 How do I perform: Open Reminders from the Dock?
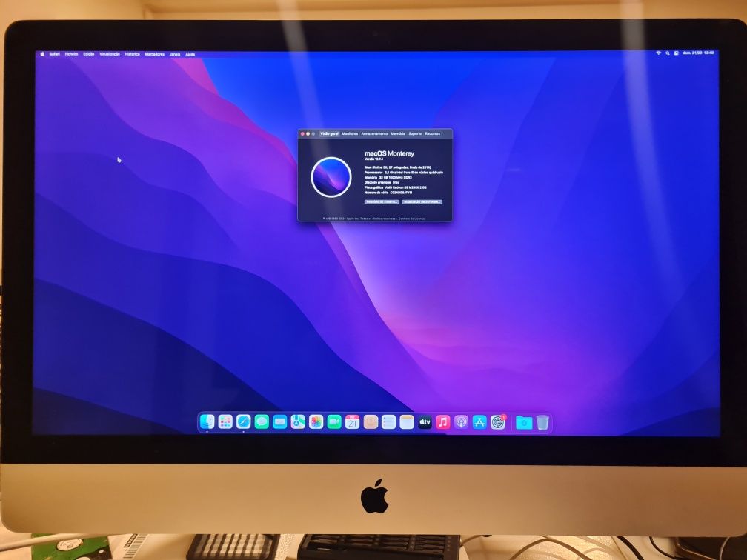click(x=389, y=421)
